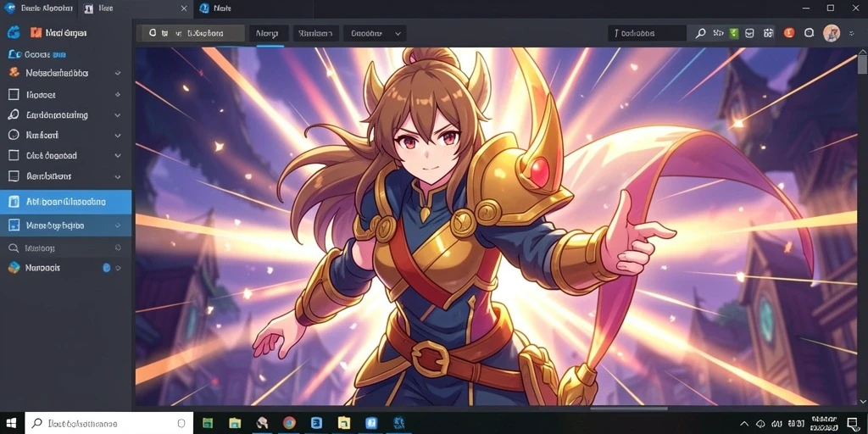
Task: Click the microphone icon in taskbar search box
Action: pyautogui.click(x=181, y=424)
